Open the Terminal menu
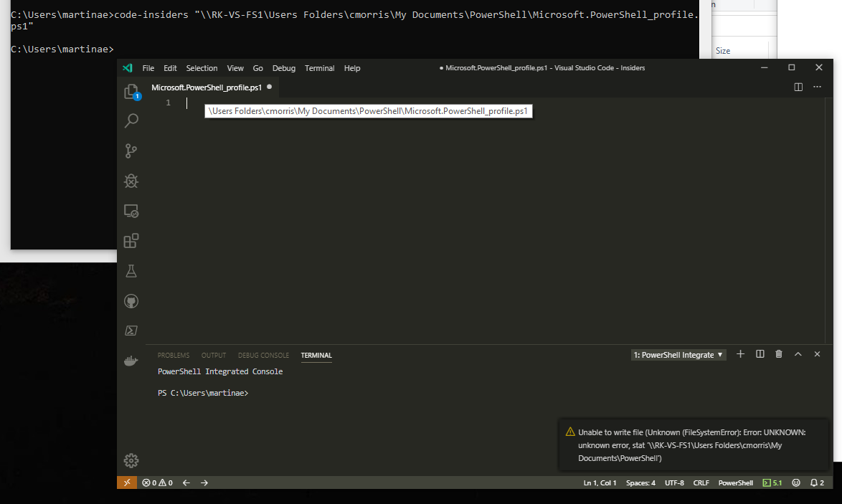The width and height of the screenshot is (842, 504). (319, 68)
